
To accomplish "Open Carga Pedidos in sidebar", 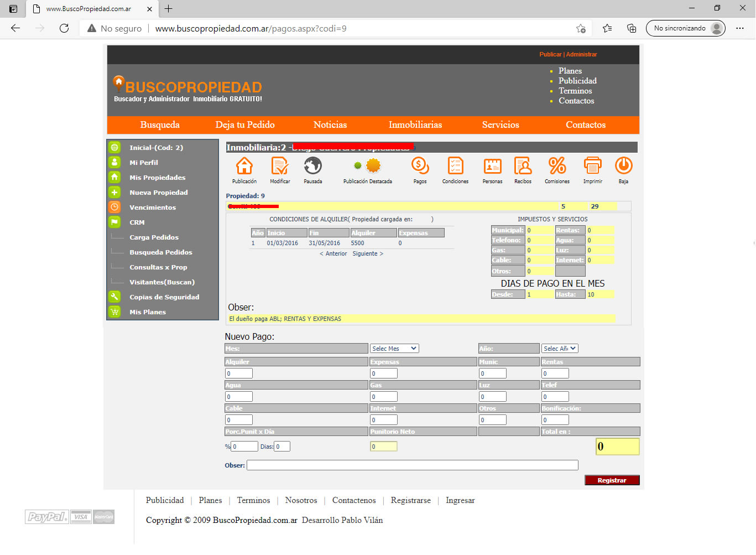I will tap(154, 237).
